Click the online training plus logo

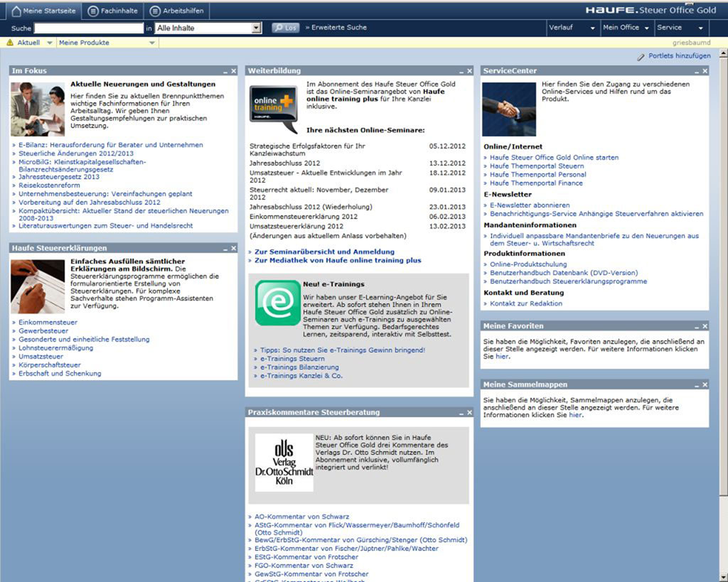(x=274, y=109)
